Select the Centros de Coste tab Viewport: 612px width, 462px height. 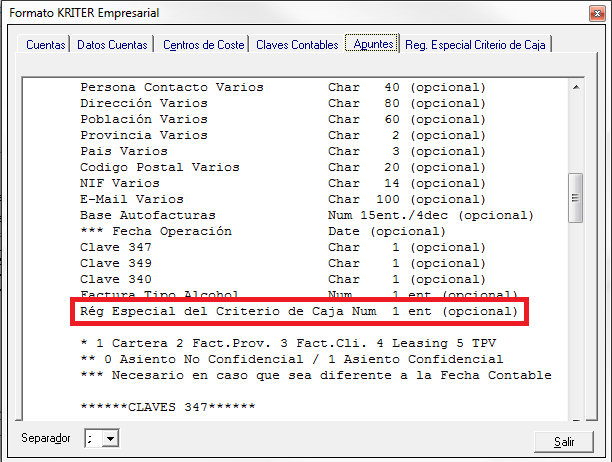203,45
